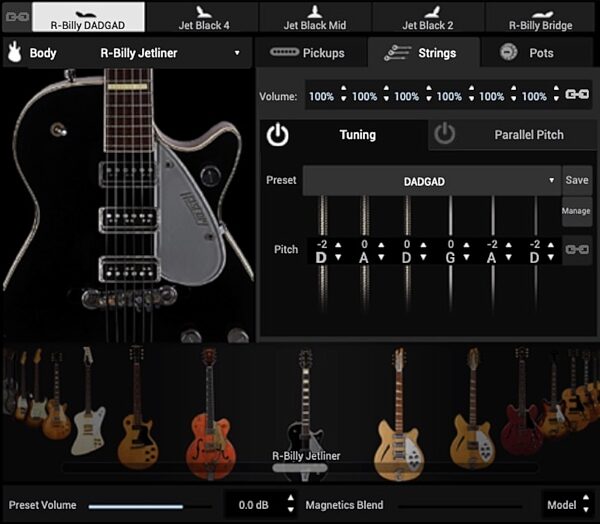Select the six-string Rickenbacker-style guitar thumbnail
The height and width of the screenshot is (524, 600).
pos(400,413)
